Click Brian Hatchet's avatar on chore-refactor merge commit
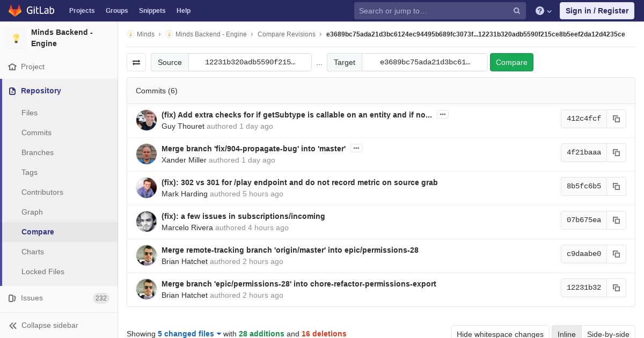Viewport: 644px width, 338px height. (x=147, y=289)
